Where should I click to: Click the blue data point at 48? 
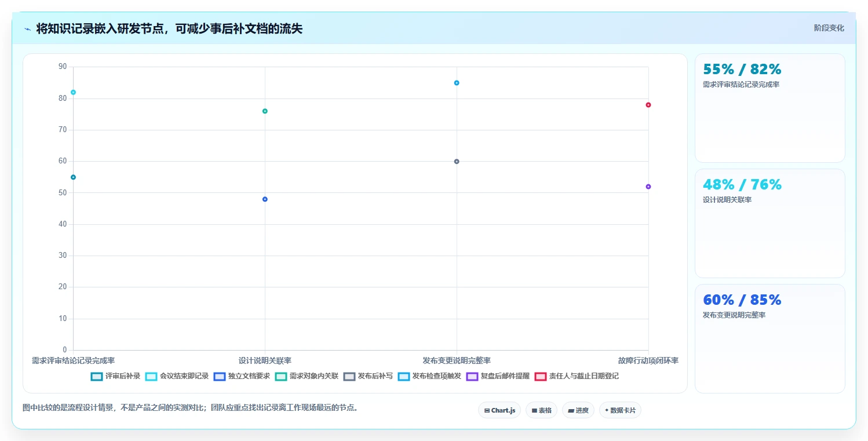[265, 199]
